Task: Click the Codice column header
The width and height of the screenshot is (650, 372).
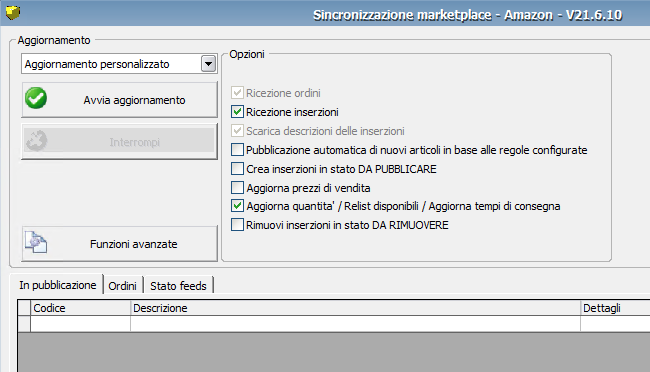Action: point(80,308)
